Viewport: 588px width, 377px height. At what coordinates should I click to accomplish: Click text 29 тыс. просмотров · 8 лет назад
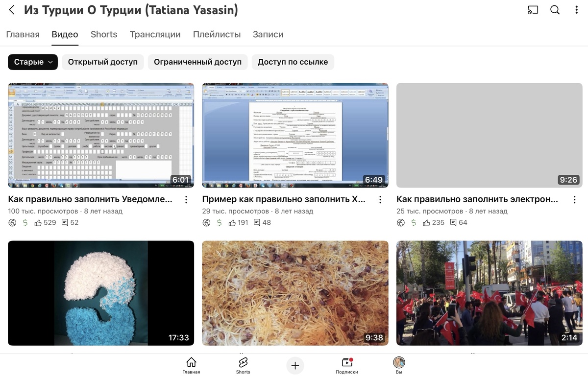258,212
